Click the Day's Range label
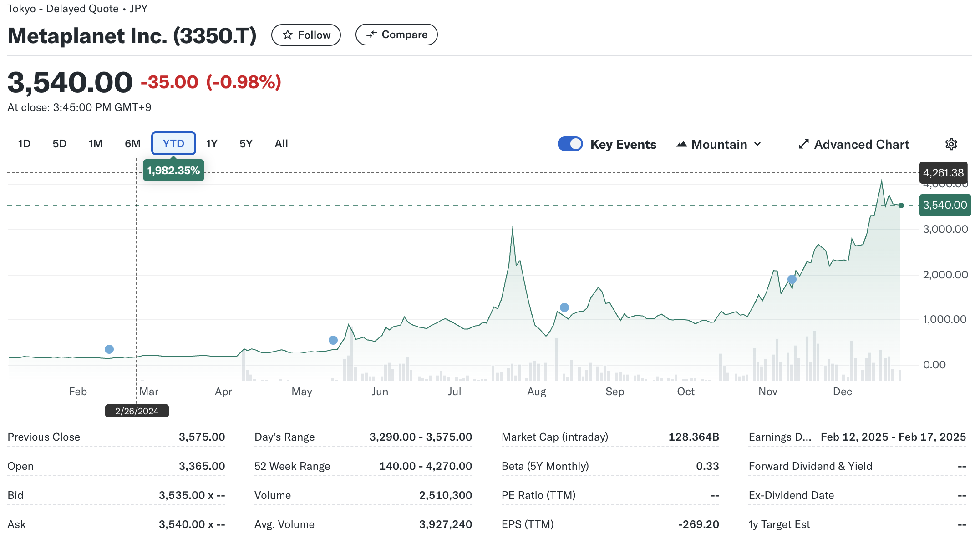The image size is (980, 538). coord(284,437)
